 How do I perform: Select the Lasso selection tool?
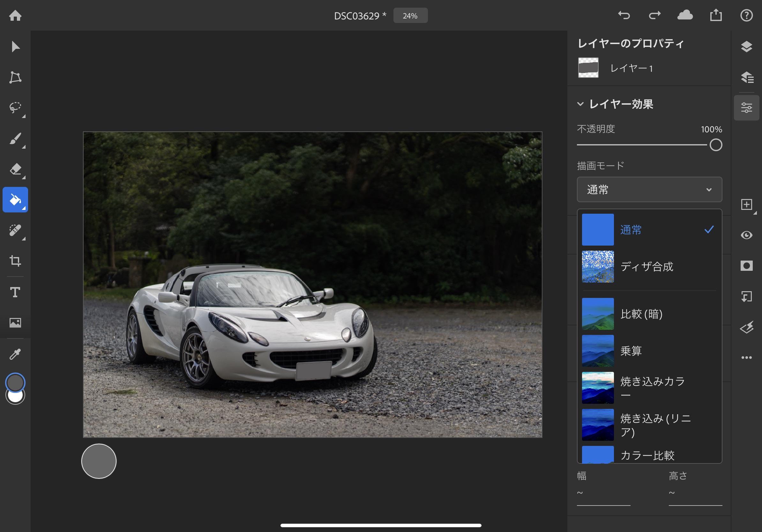click(15, 107)
